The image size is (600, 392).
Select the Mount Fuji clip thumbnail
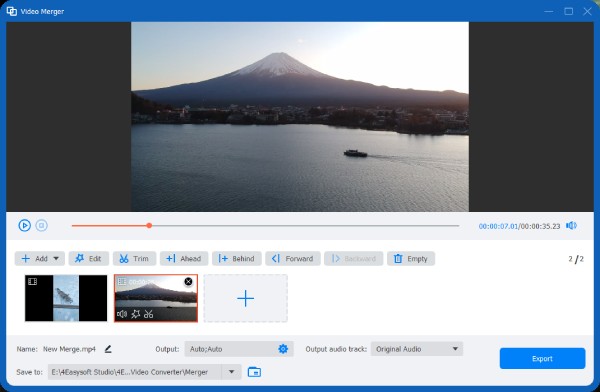click(x=156, y=298)
